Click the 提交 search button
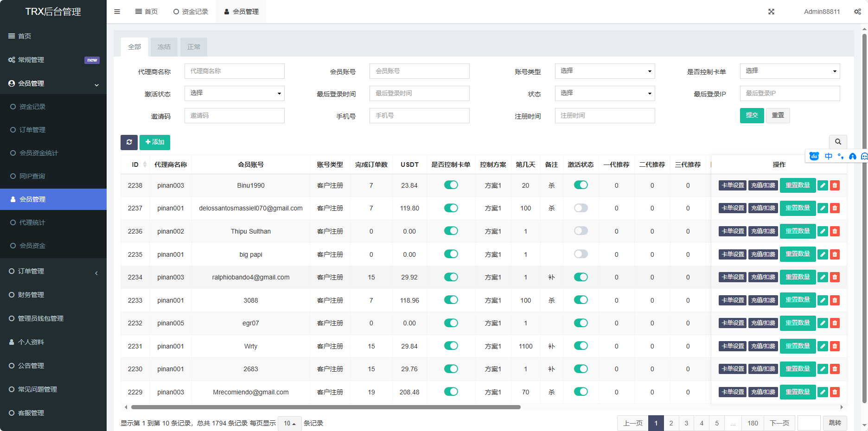This screenshot has height=431, width=868. point(752,115)
